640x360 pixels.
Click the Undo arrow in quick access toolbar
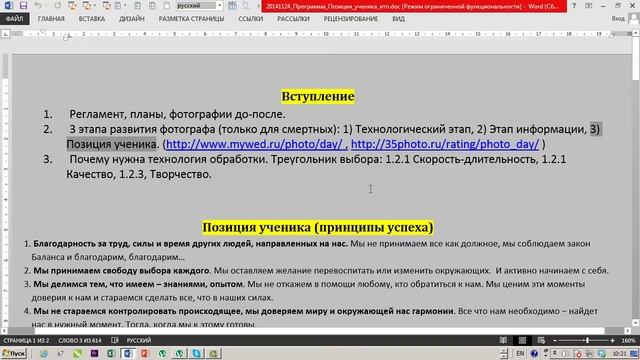(x=38, y=5)
